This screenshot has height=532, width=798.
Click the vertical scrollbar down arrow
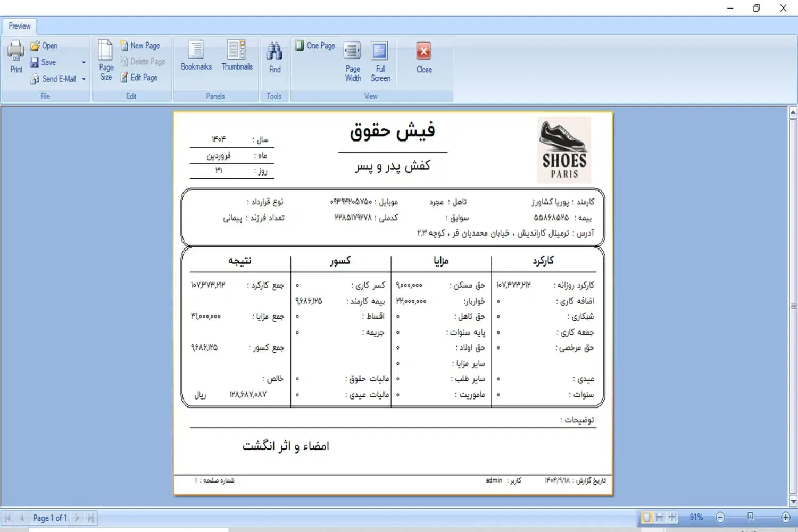point(793,501)
